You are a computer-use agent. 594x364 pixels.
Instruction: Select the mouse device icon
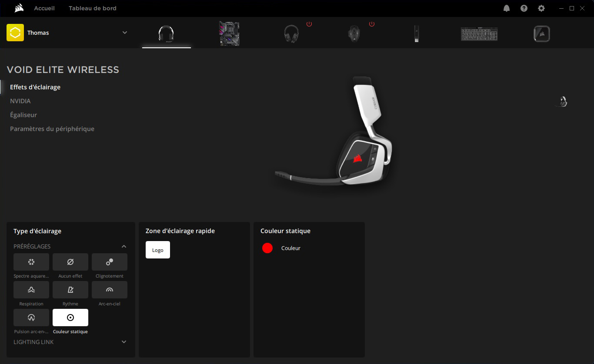354,33
